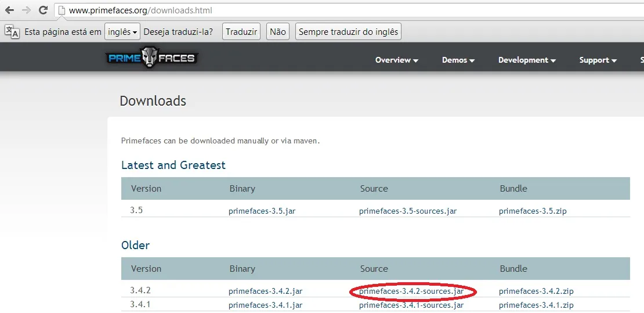Click the 'Primefaces can be downloaded manually' text
644x313 pixels.
(220, 141)
